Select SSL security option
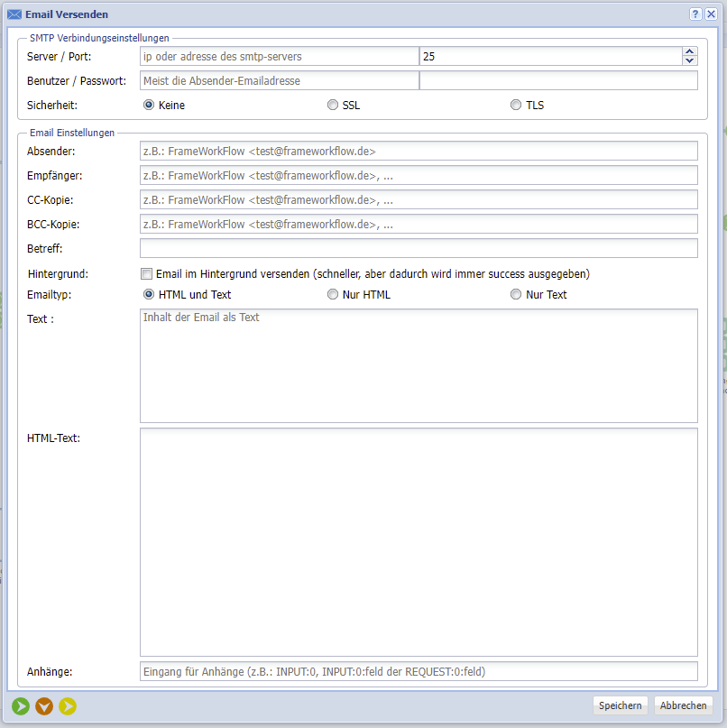The image size is (727, 728). 333,105
